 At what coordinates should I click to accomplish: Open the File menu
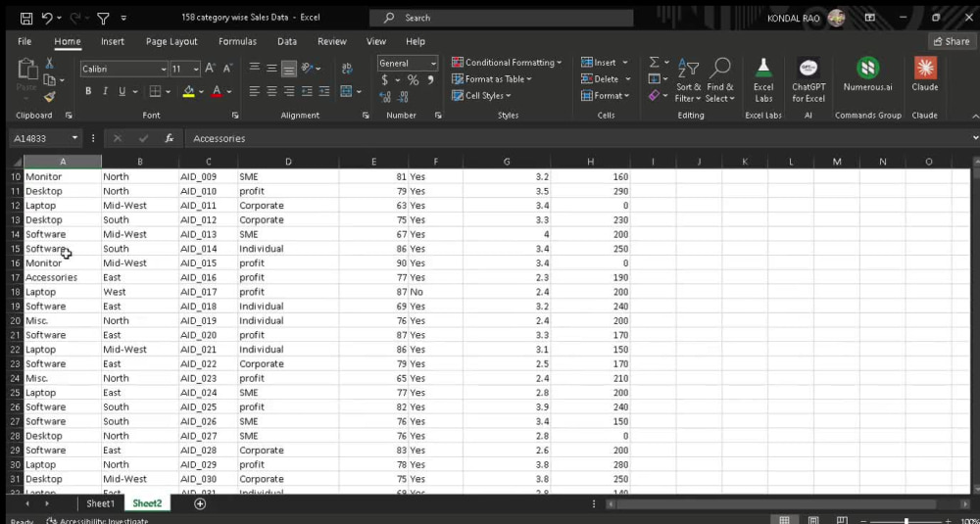[x=24, y=41]
